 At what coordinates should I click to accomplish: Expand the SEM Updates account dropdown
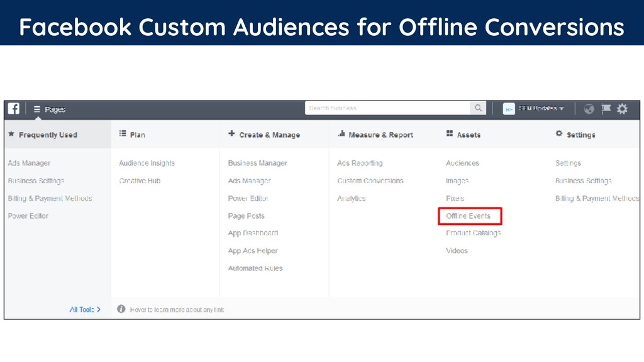pos(562,108)
